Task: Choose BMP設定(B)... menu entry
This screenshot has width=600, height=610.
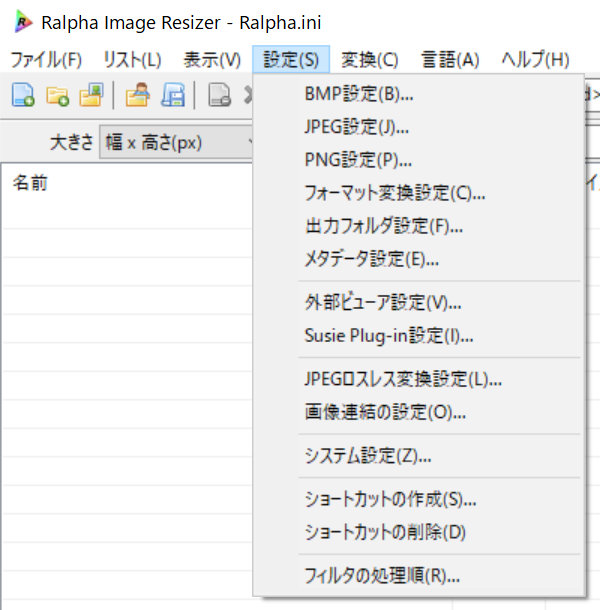Action: 419,94
